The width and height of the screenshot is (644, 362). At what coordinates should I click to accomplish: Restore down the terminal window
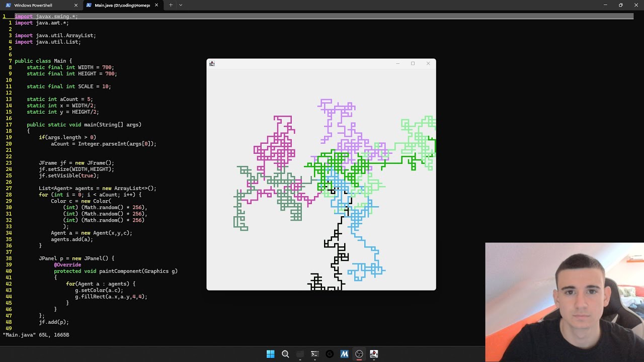pyautogui.click(x=621, y=5)
